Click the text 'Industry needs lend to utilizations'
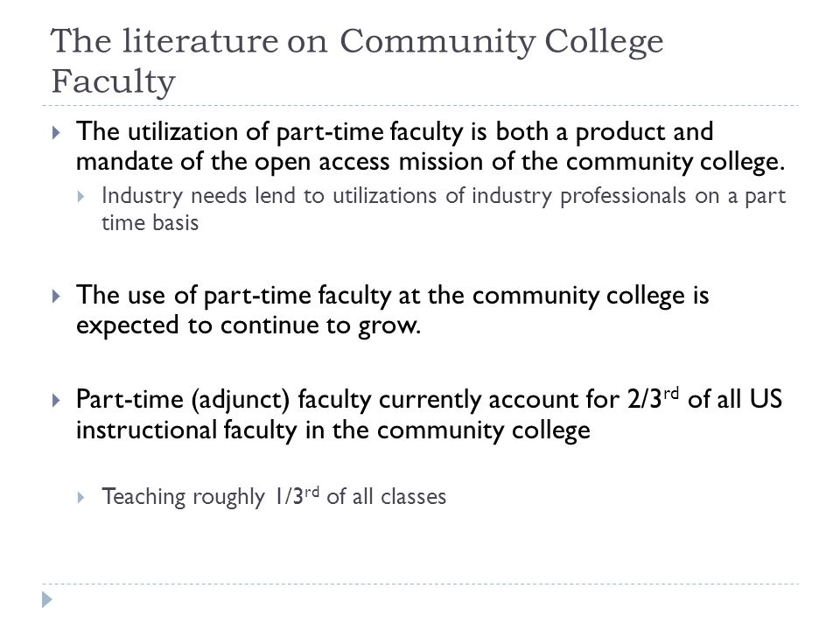 pyautogui.click(x=269, y=196)
